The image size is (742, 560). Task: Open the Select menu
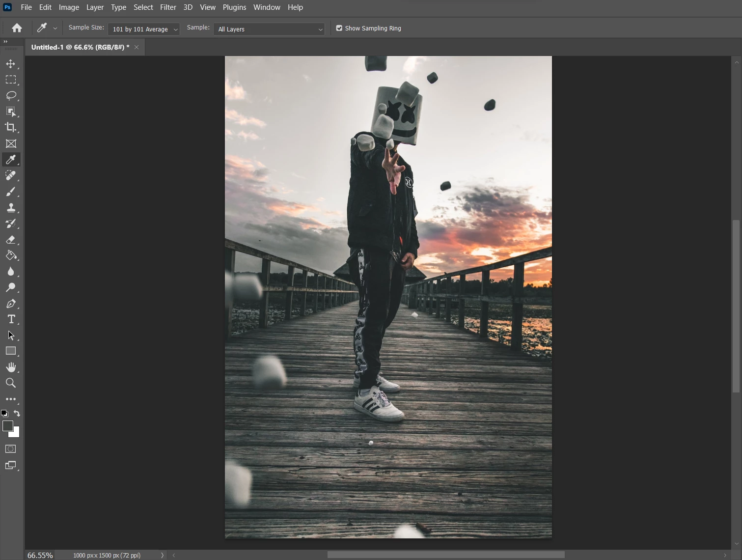pos(143,7)
